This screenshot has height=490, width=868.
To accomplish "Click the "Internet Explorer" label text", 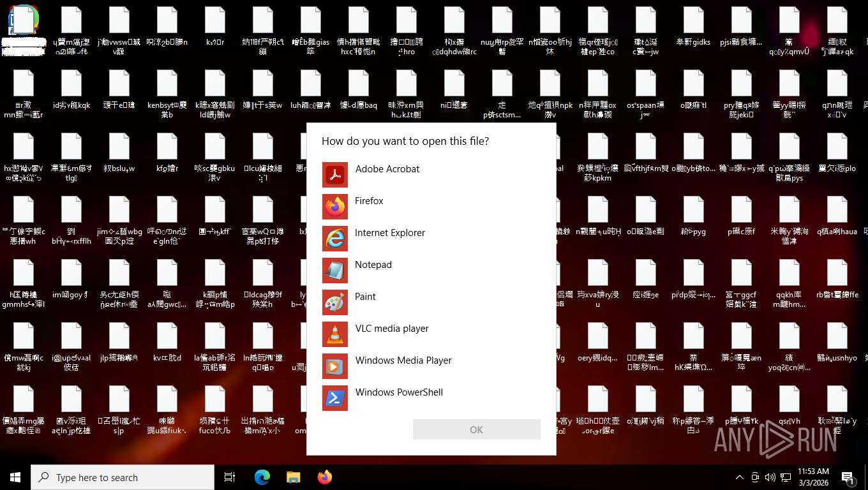I will pos(390,233).
